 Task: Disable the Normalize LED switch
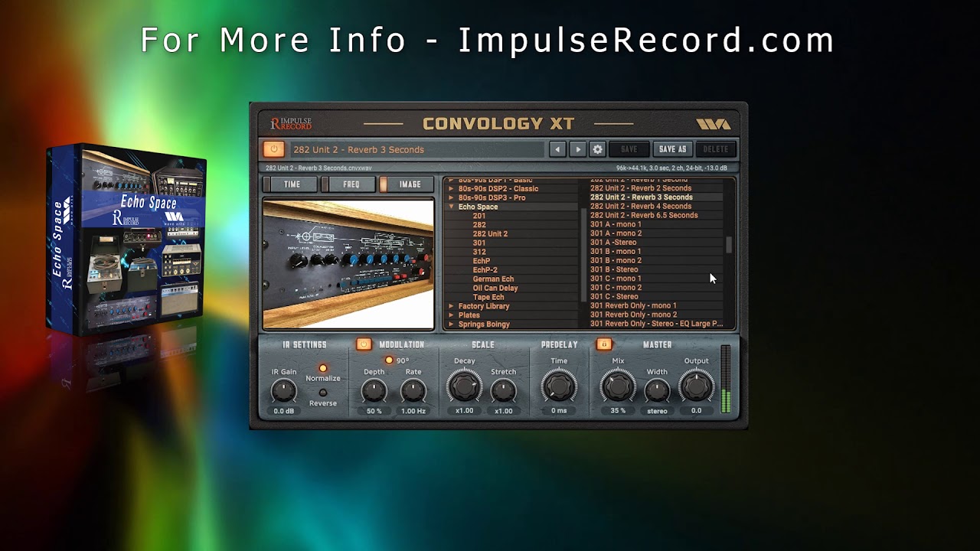click(x=322, y=368)
